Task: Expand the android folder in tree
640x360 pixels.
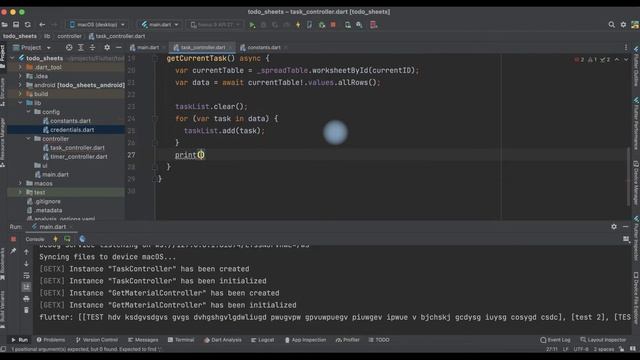Action: (20, 85)
